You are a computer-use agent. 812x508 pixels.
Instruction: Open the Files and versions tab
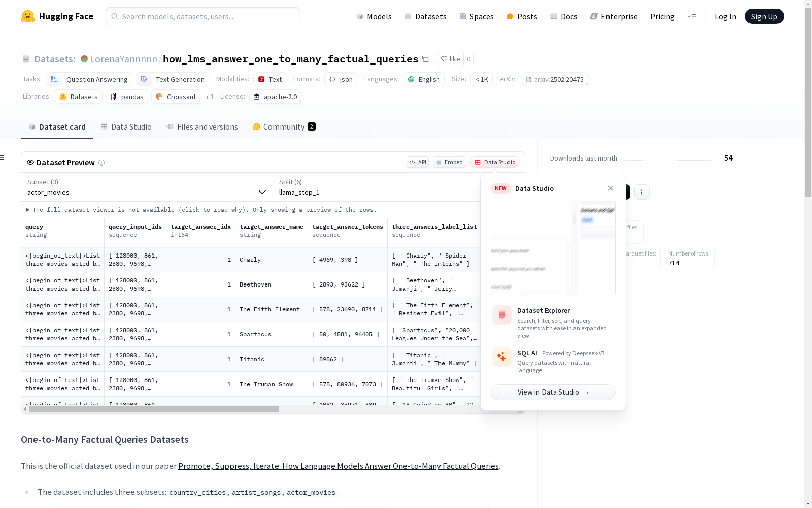[x=202, y=127]
